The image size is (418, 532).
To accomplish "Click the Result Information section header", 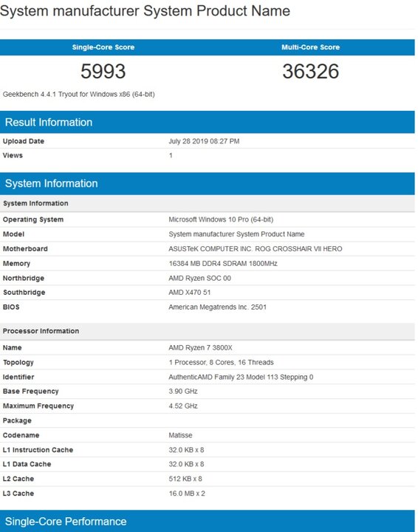I will point(207,122).
